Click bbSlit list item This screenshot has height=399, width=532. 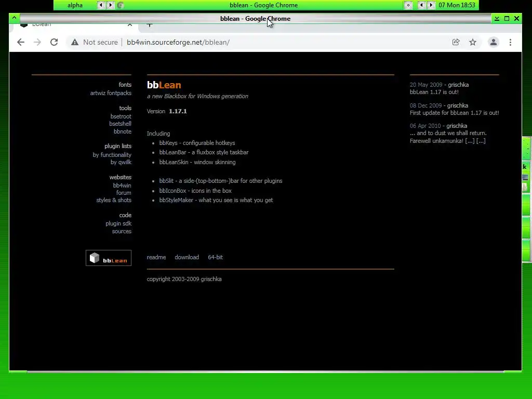[221, 181]
